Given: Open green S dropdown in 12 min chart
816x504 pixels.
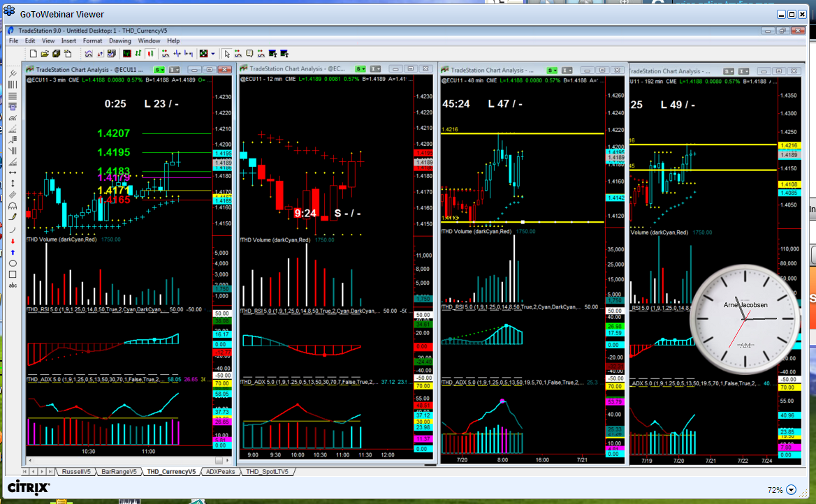Looking at the screenshot, I should coord(360,68).
